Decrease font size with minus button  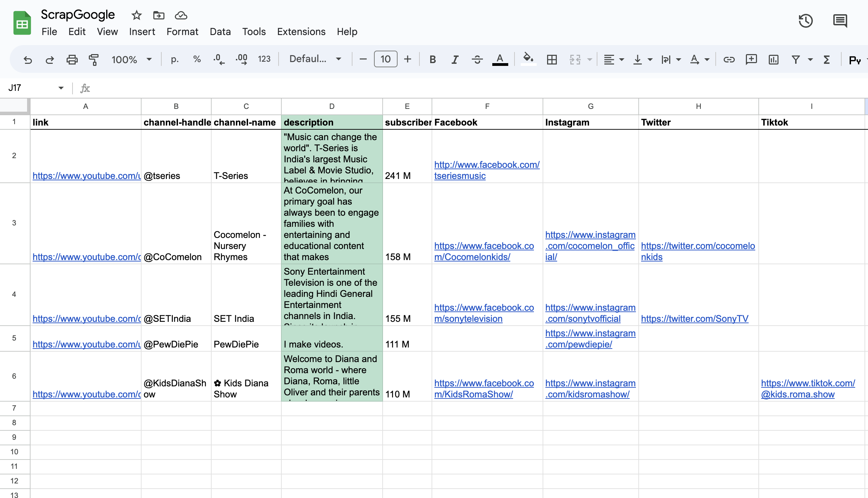click(x=363, y=59)
